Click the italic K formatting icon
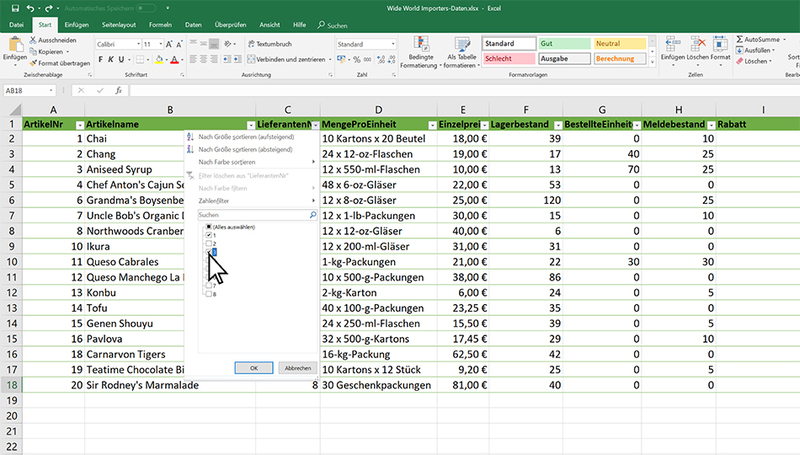800x455 pixels. coord(113,60)
